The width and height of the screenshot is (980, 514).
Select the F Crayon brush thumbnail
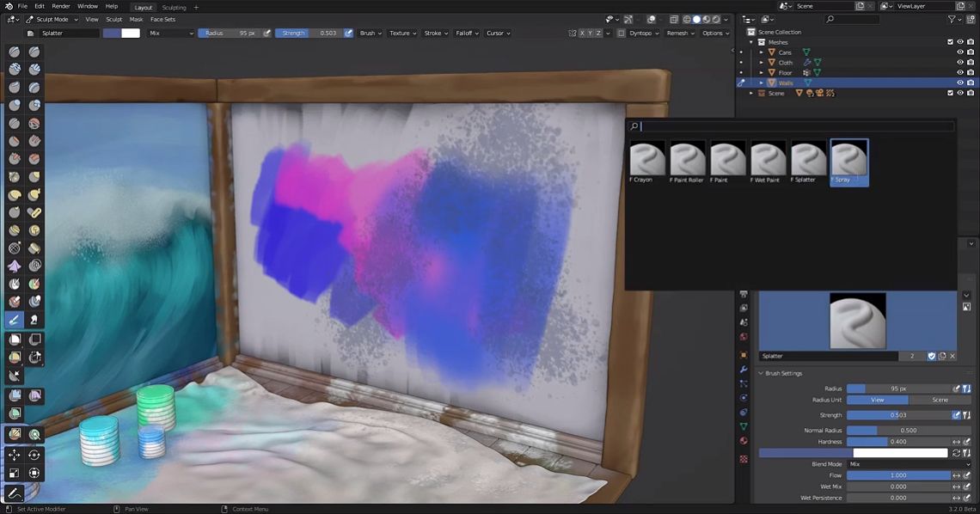(x=646, y=162)
